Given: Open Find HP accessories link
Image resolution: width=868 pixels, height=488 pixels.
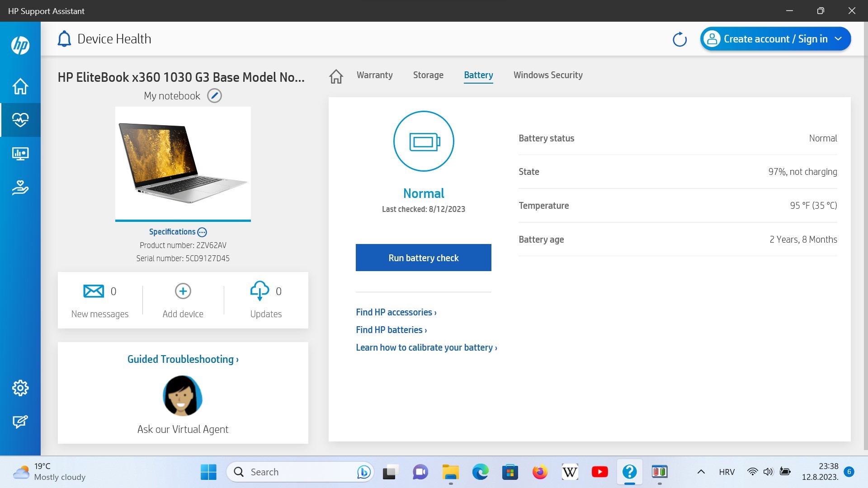Looking at the screenshot, I should point(396,312).
